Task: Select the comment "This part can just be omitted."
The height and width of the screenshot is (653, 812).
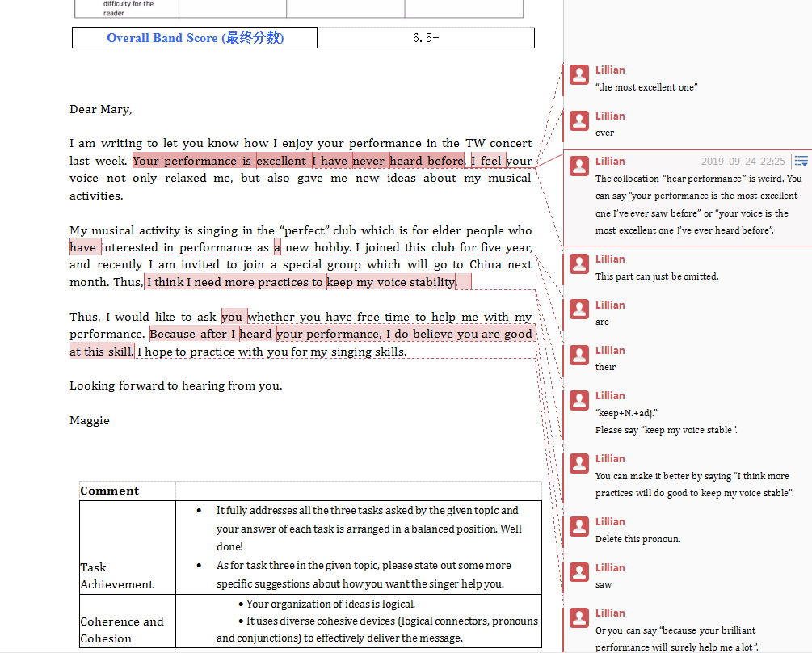Action: tap(657, 276)
